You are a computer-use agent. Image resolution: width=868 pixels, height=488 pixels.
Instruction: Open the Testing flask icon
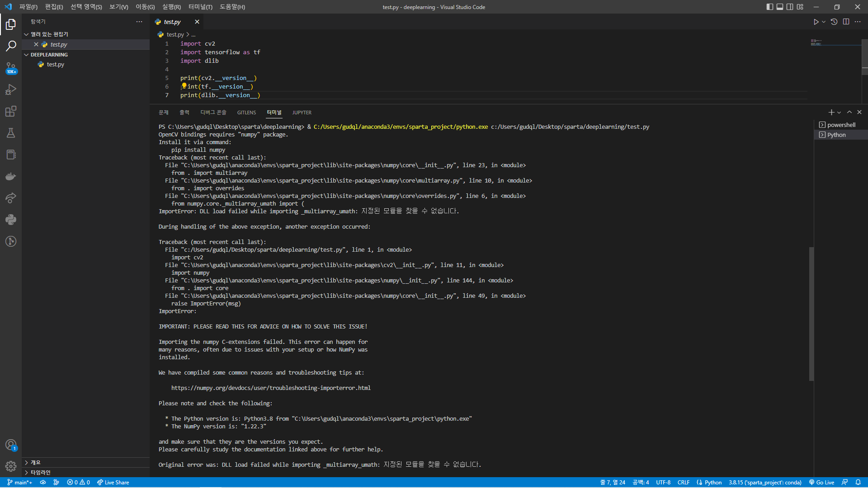pyautogui.click(x=11, y=133)
